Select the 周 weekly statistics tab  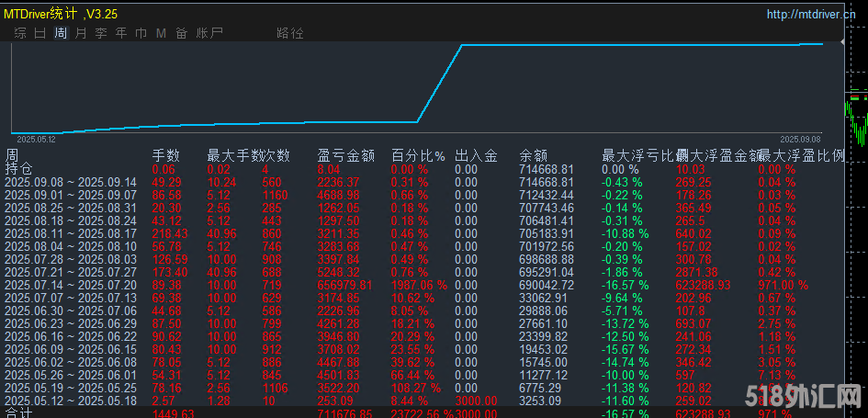(x=61, y=33)
